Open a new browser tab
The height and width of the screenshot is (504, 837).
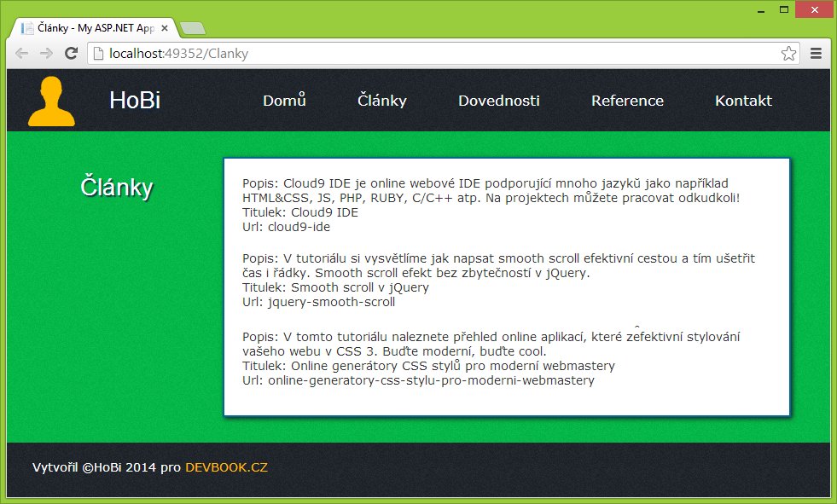[193, 27]
